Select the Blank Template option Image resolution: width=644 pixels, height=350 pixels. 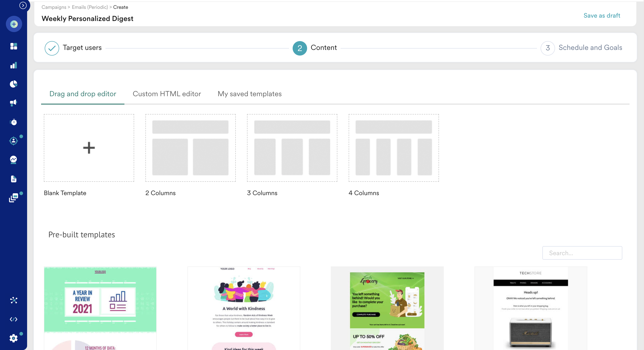click(89, 148)
